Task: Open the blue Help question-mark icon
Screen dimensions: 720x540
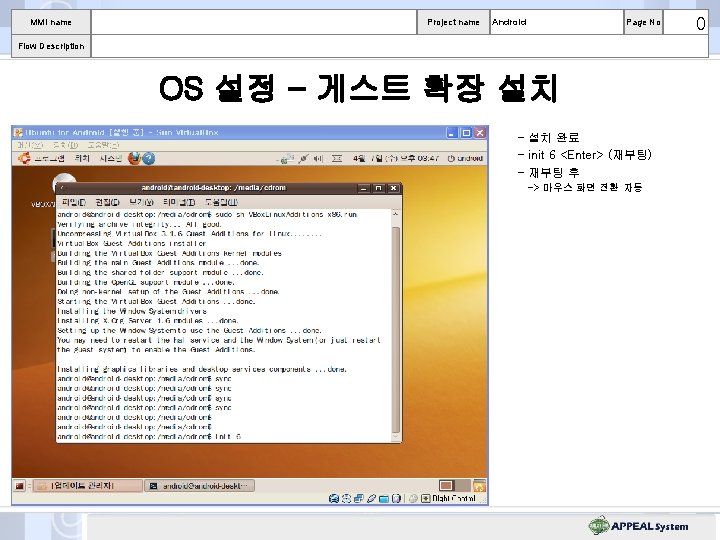Action: click(148, 158)
